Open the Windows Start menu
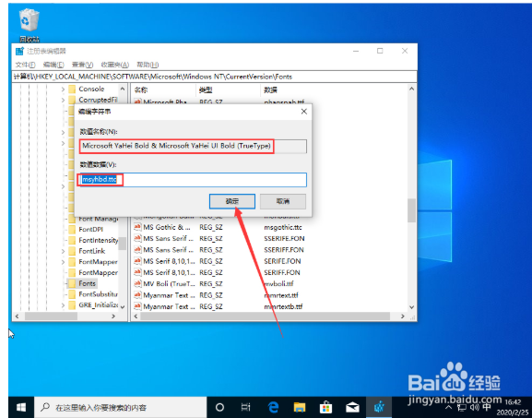532x418 pixels. click(21, 407)
